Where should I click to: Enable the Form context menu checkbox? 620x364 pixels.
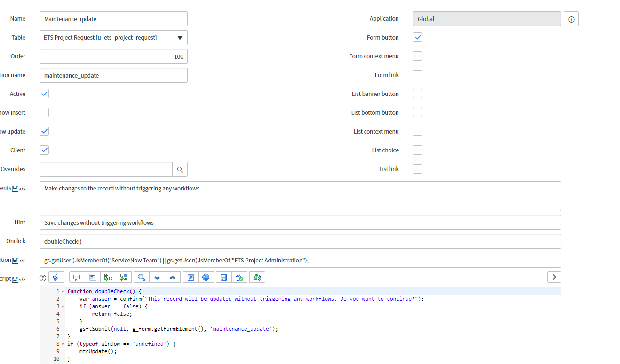tap(418, 56)
